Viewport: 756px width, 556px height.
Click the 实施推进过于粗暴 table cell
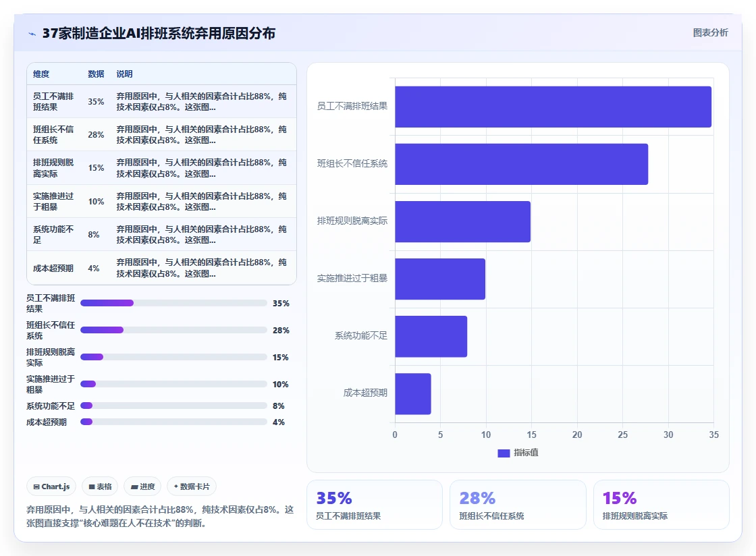click(x=53, y=201)
